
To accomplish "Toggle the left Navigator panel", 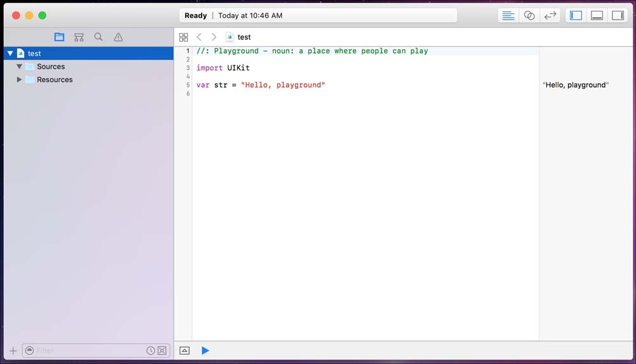I will tap(576, 16).
